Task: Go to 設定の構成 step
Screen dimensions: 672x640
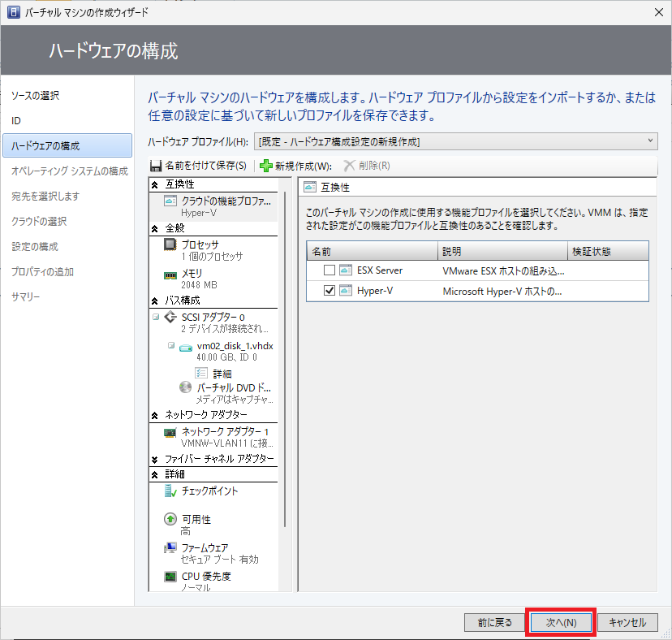Action: coord(35,247)
